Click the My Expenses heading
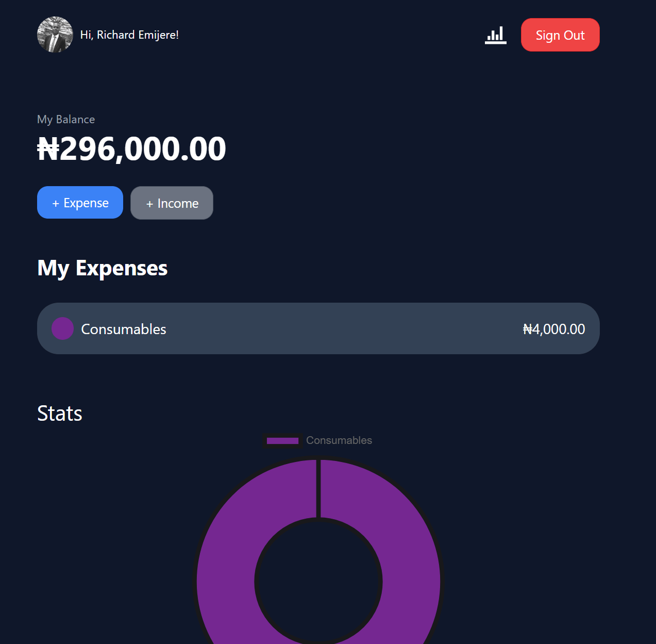Screen dimensions: 656x644 (103, 268)
